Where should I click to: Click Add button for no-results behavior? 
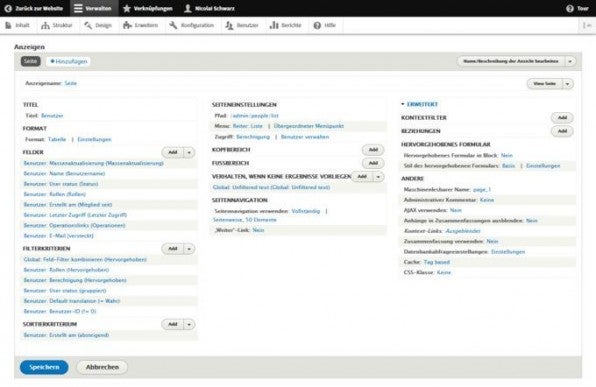point(362,177)
